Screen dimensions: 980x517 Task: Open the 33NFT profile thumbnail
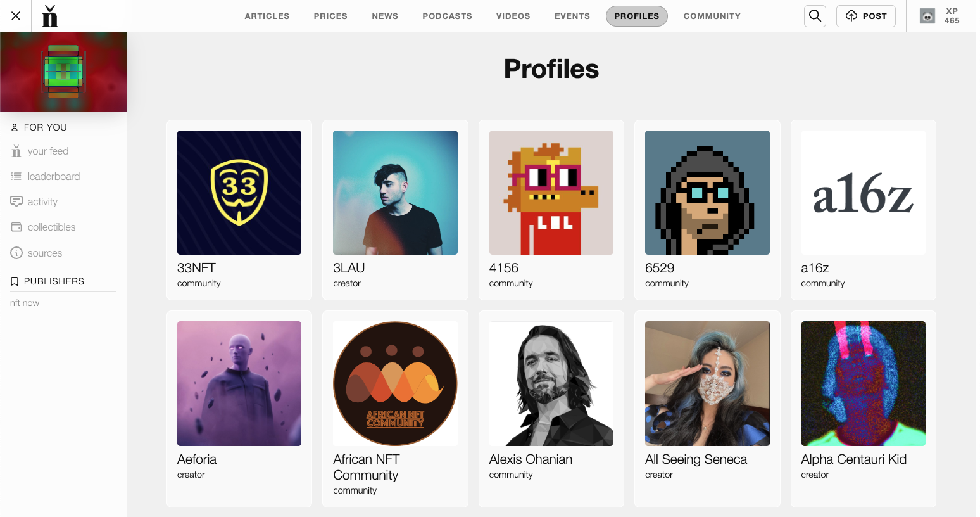tap(239, 193)
